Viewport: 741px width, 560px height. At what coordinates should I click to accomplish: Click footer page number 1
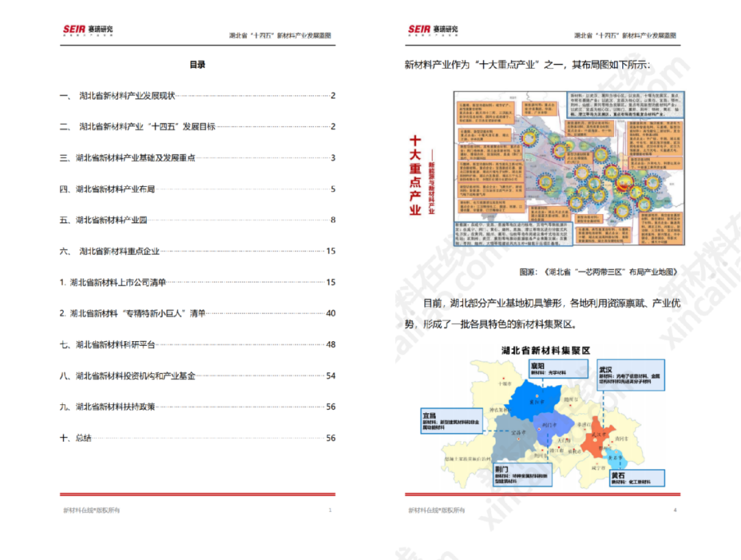330,511
